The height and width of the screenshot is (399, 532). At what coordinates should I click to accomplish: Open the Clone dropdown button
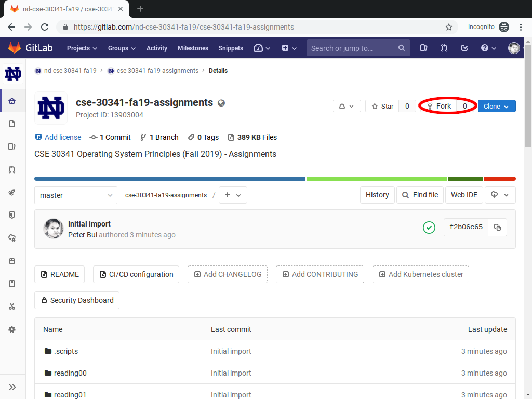[x=497, y=106]
